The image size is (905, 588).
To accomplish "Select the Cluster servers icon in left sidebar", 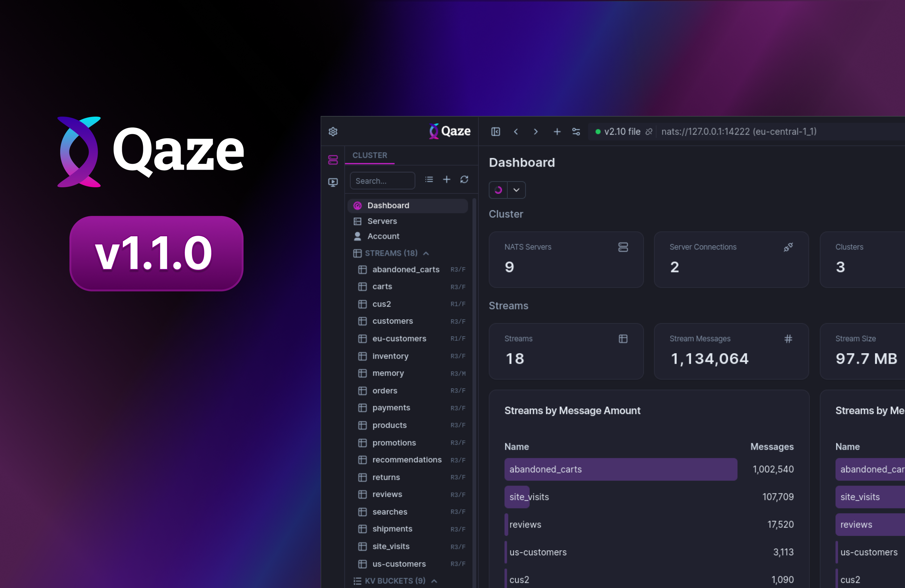I will (x=333, y=159).
